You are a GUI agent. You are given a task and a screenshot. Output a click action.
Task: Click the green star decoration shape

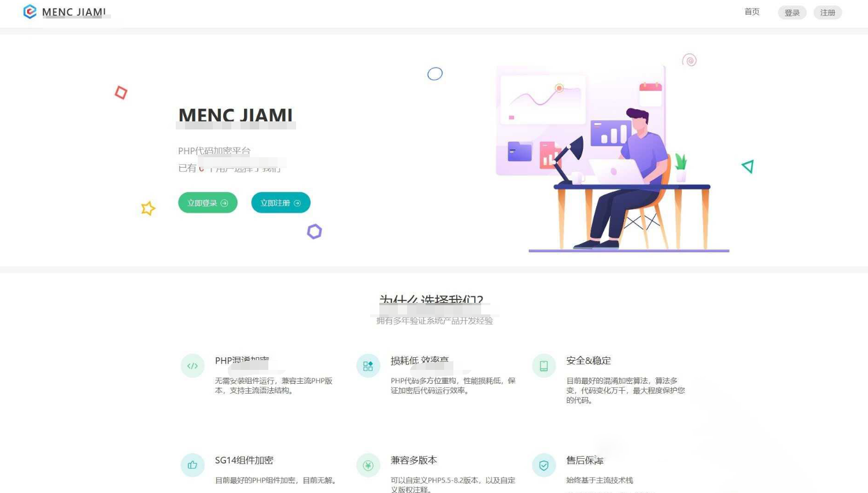(148, 209)
